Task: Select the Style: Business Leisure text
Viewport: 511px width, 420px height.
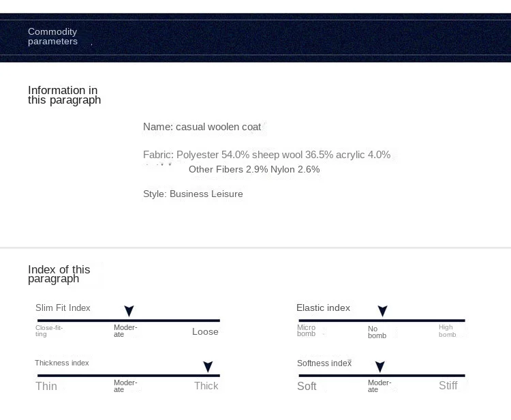Action: click(193, 194)
